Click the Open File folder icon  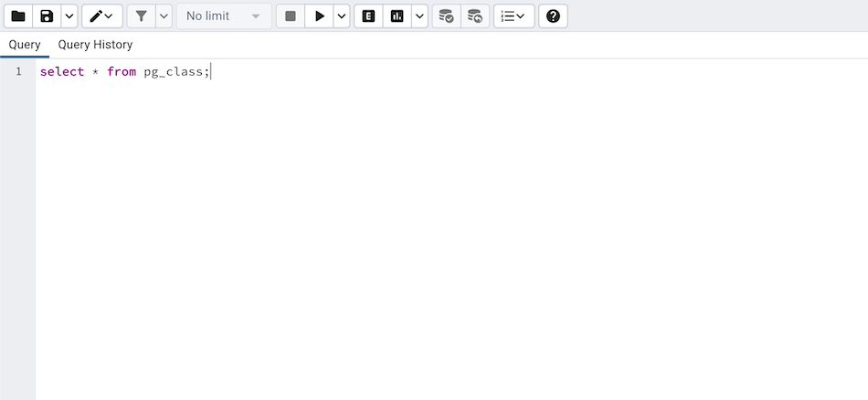coord(18,16)
